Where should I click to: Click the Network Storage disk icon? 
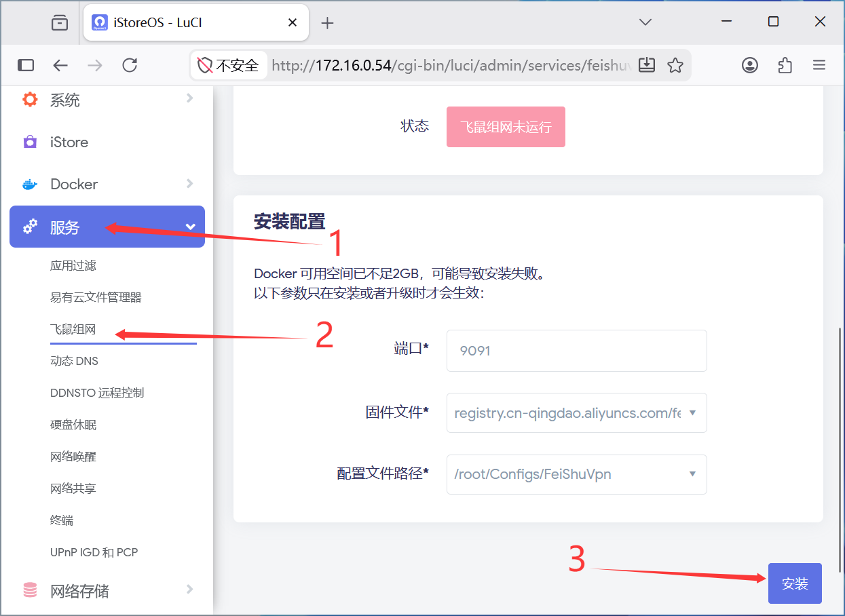point(30,590)
